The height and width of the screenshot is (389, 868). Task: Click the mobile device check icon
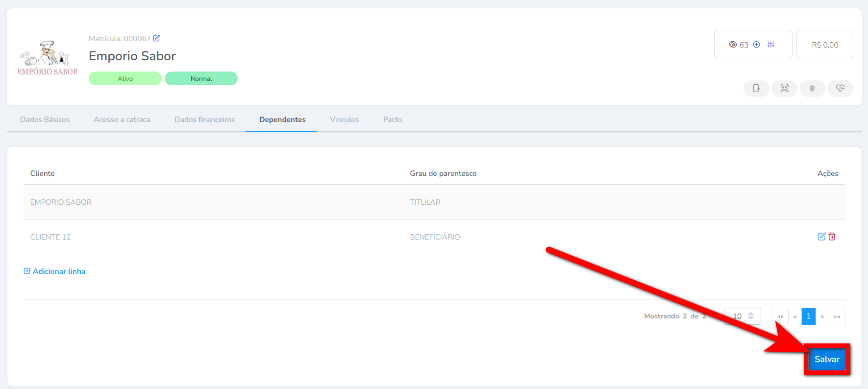click(x=756, y=88)
